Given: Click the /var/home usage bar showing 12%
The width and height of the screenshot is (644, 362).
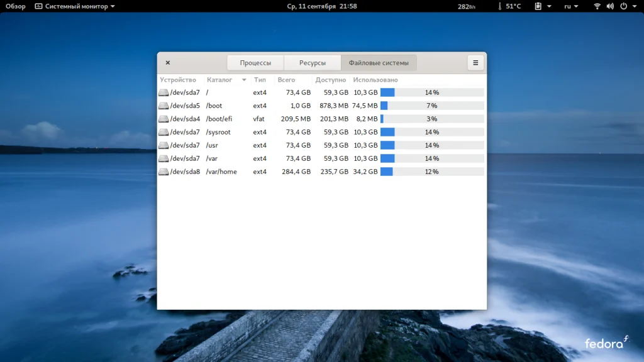Looking at the screenshot, I should pos(431,172).
